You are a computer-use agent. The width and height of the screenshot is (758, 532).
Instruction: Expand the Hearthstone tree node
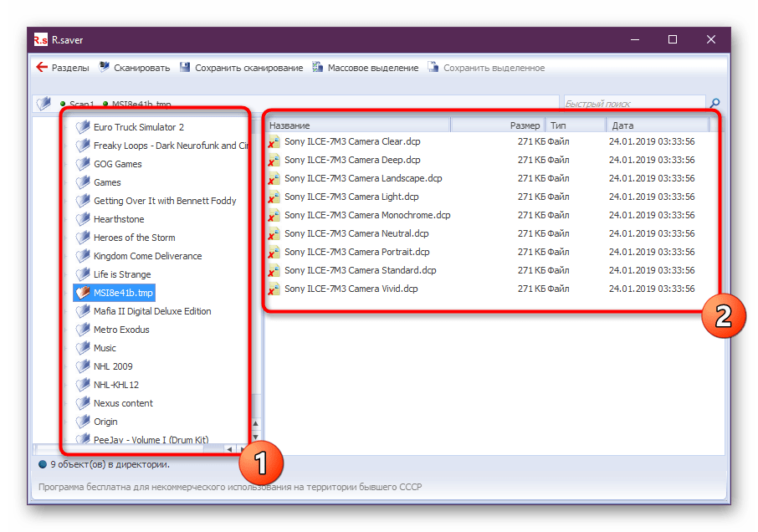[66, 220]
